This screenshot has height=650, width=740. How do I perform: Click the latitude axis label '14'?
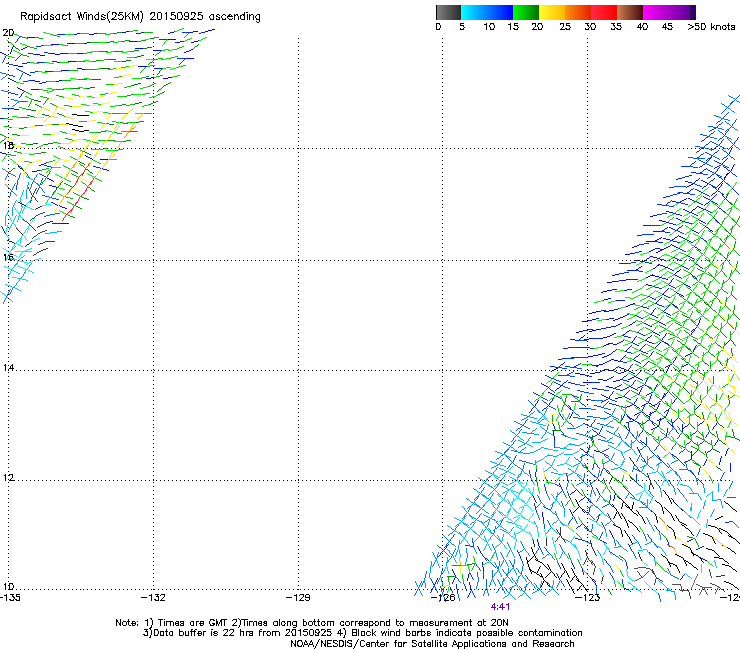(x=8, y=367)
